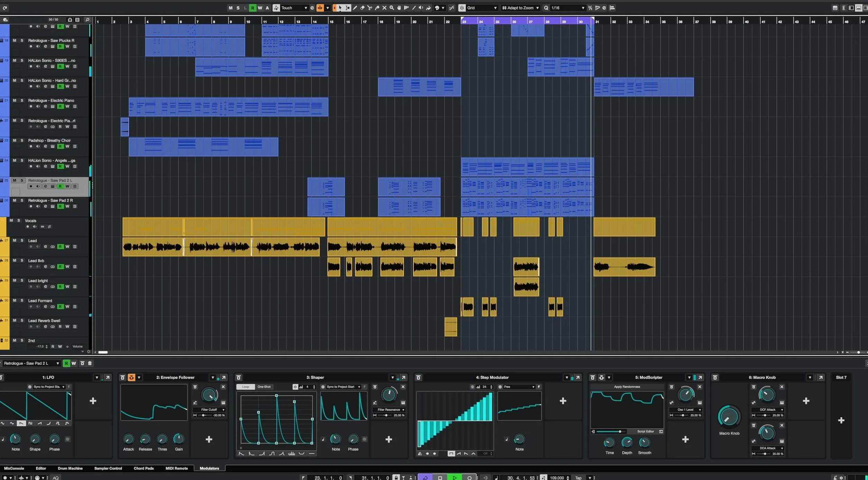
Task: Select the Zoom magnifier tool
Action: [x=391, y=8]
